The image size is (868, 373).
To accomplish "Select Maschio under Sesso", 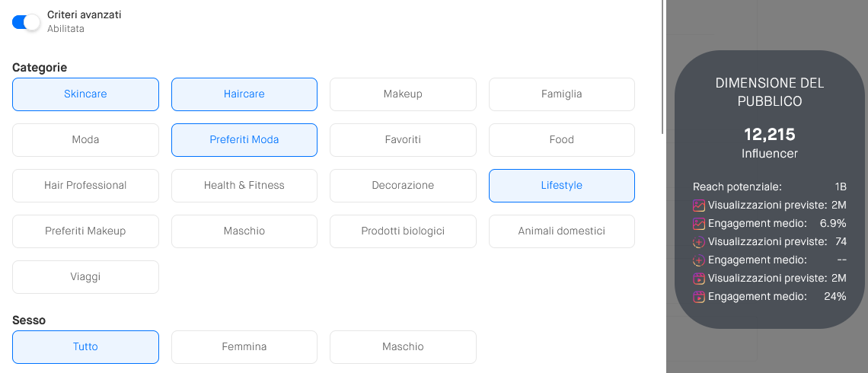I will point(403,347).
